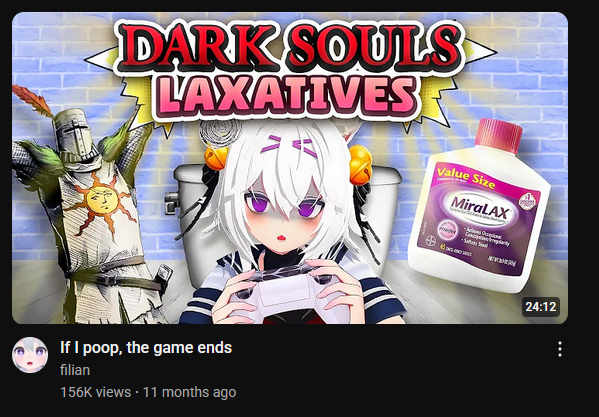Open the three-dot video options menu
This screenshot has height=417, width=599.
(x=560, y=349)
